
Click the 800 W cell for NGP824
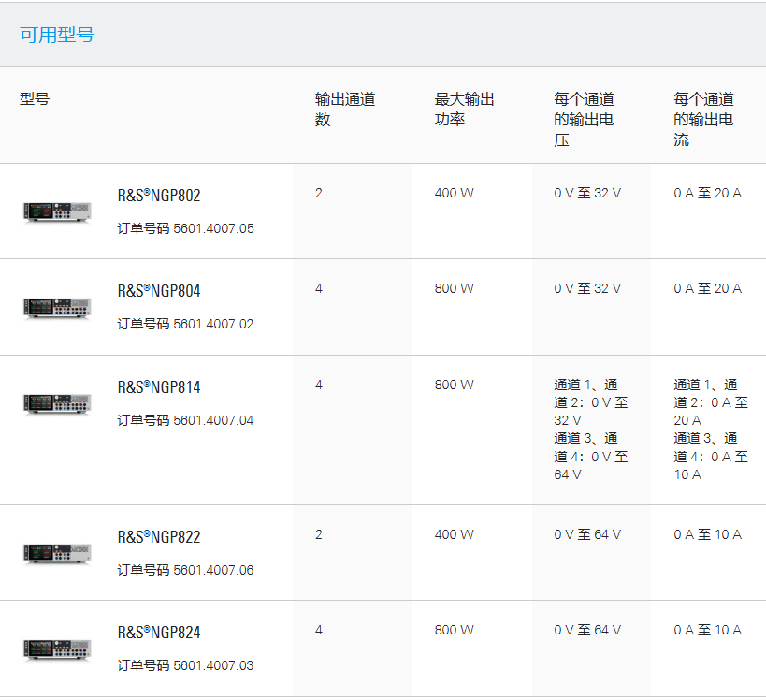click(x=454, y=630)
